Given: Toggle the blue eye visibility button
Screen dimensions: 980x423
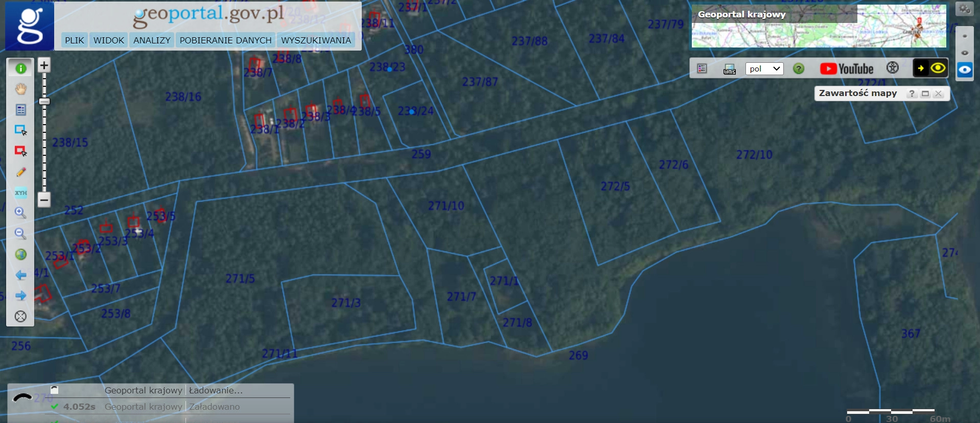Looking at the screenshot, I should coord(965,70).
